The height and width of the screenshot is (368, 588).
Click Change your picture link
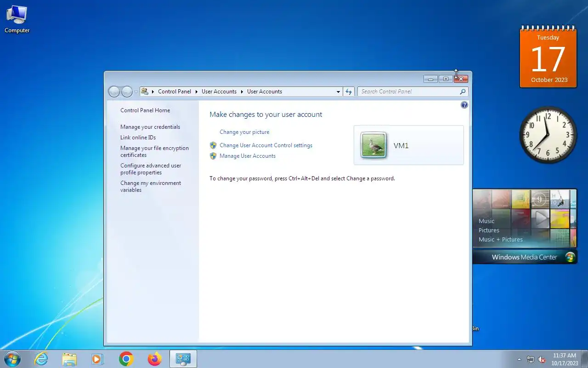coord(244,132)
